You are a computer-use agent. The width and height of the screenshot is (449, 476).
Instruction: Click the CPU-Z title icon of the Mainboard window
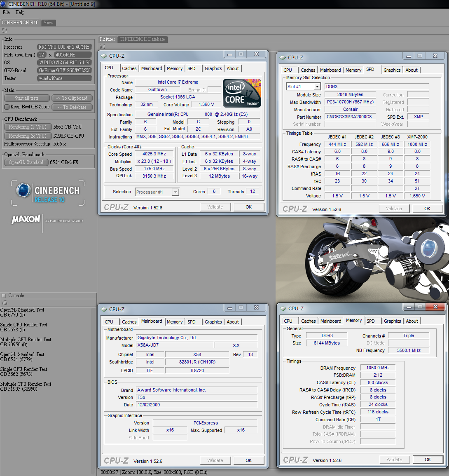point(103,310)
